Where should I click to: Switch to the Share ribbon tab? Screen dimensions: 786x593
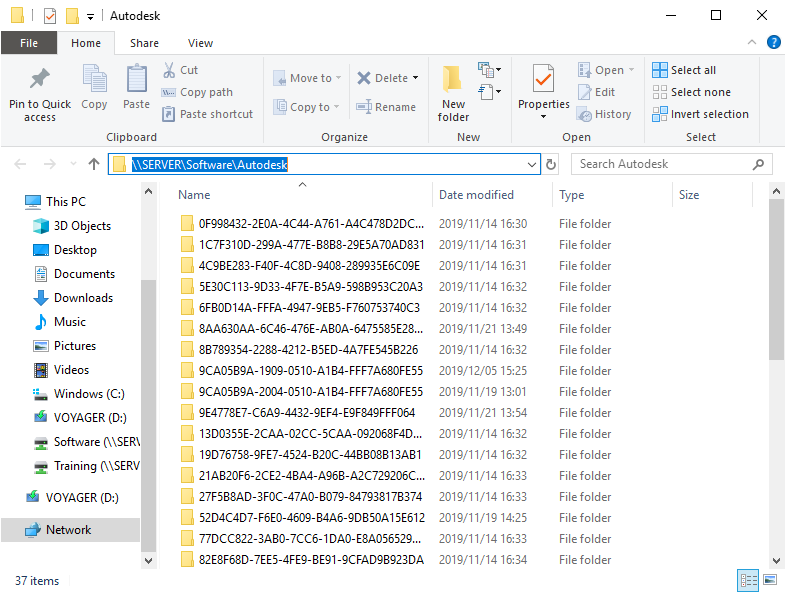(x=144, y=43)
